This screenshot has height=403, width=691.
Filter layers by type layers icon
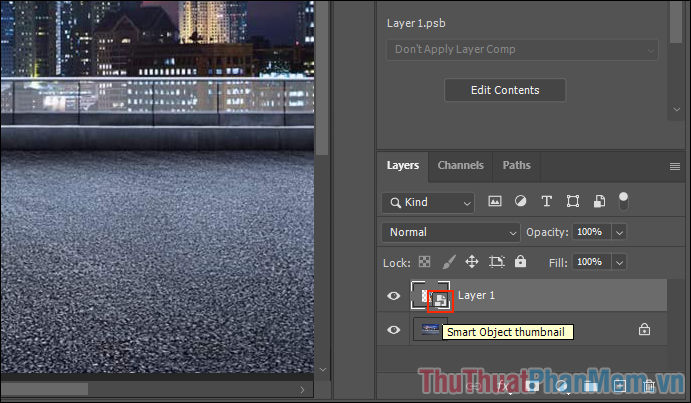pyautogui.click(x=546, y=202)
